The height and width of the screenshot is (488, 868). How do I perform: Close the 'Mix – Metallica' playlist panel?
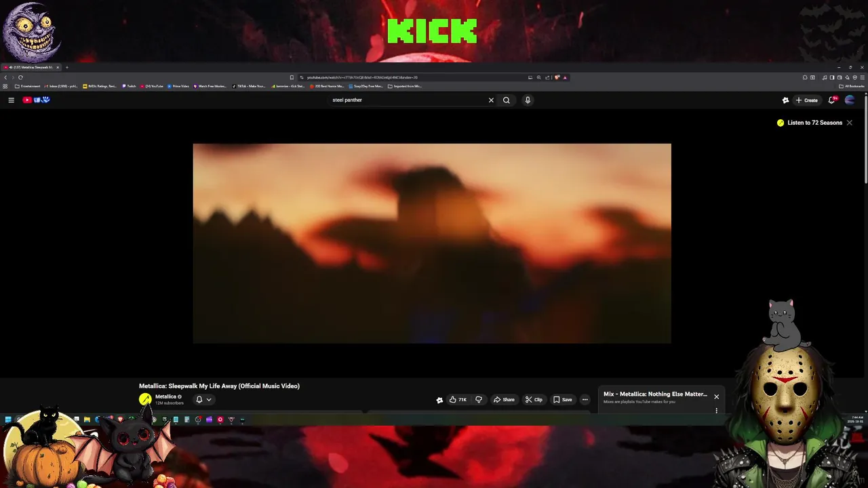click(716, 396)
